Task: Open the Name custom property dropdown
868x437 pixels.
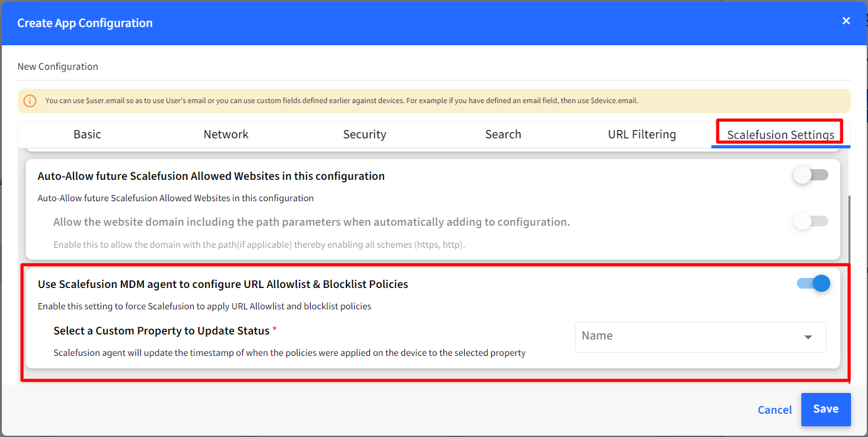Action: pos(700,337)
